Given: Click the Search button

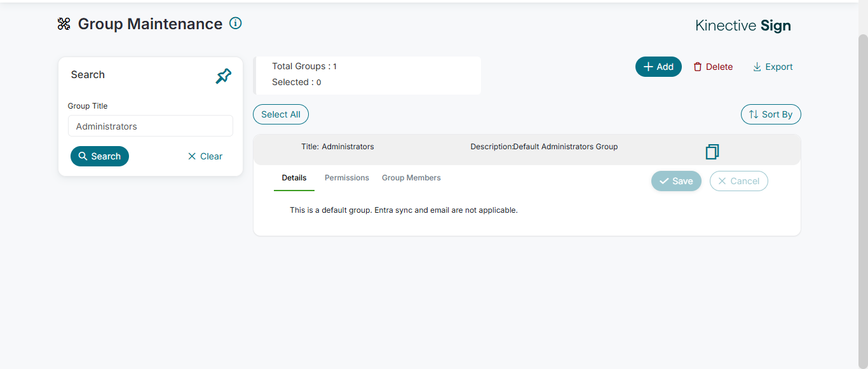Looking at the screenshot, I should coord(100,156).
